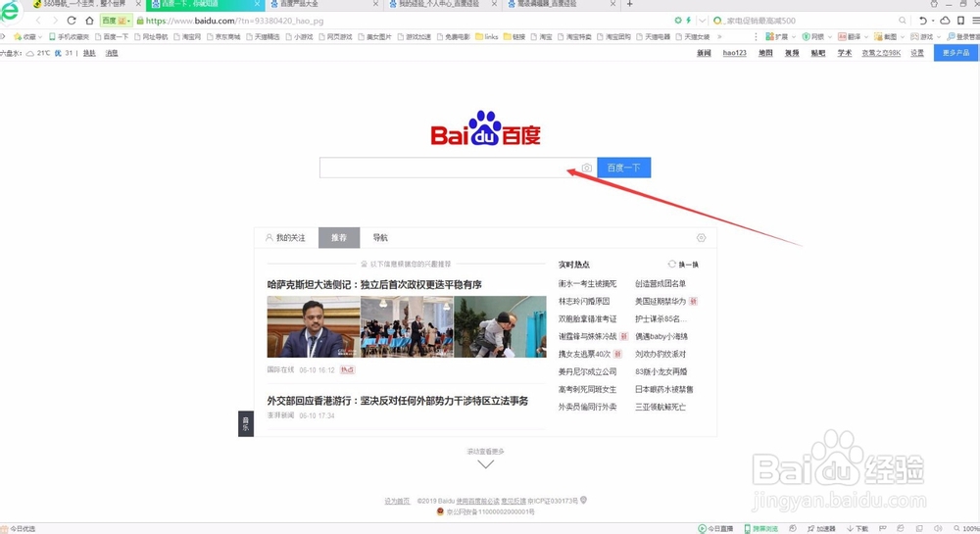The image size is (980, 534).
Task: Open news feed settings gear icon
Action: pos(702,238)
